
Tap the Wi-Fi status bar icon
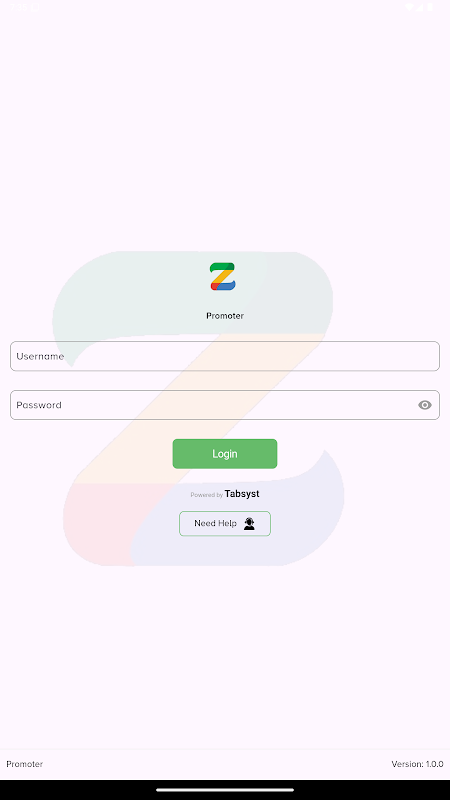409,8
